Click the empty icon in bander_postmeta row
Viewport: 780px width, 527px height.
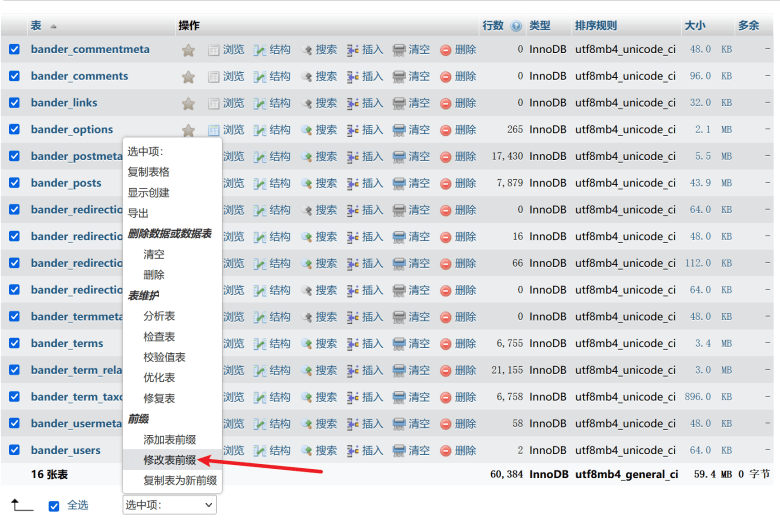coord(399,157)
